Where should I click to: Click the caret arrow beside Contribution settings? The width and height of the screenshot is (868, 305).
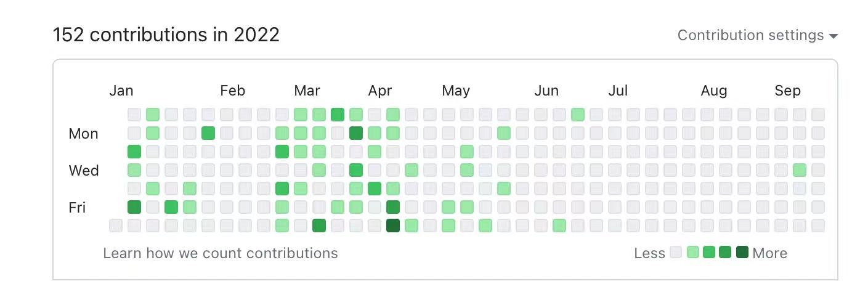pos(834,36)
